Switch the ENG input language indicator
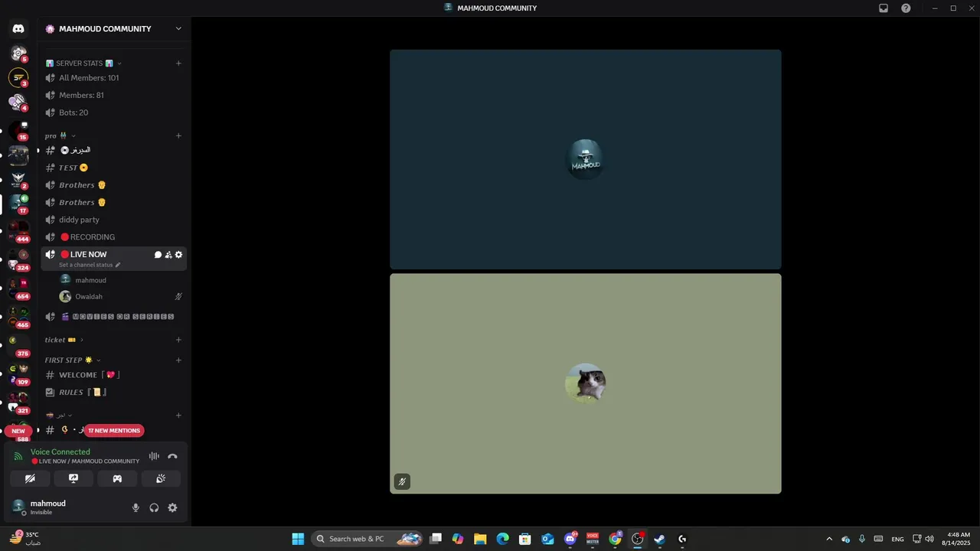 click(x=898, y=539)
